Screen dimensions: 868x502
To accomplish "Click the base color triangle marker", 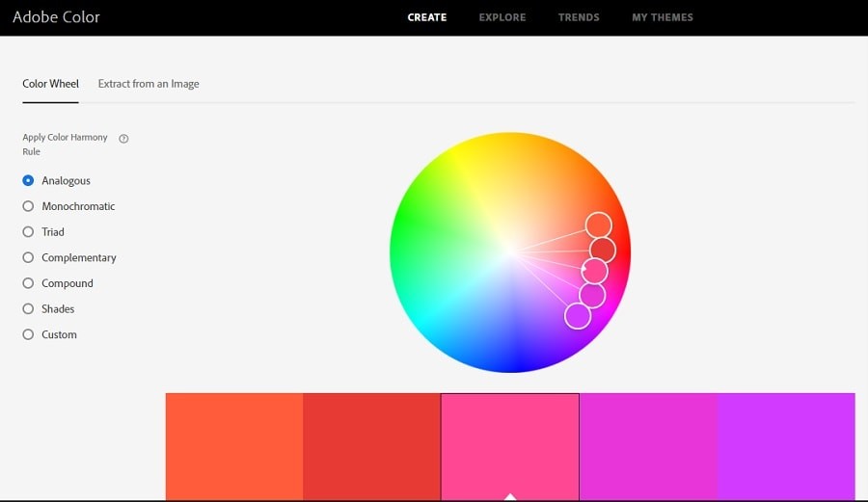I will (x=510, y=496).
